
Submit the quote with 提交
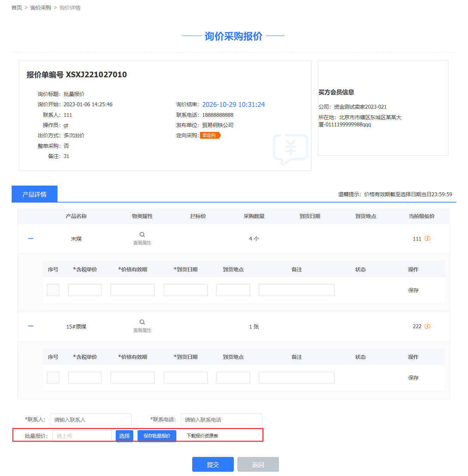coord(213,464)
